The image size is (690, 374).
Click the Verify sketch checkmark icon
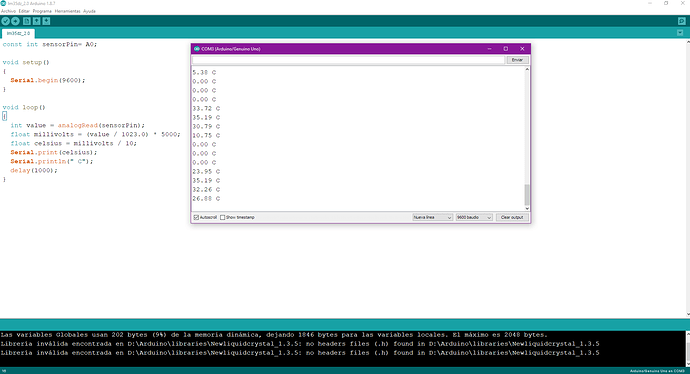click(5, 21)
